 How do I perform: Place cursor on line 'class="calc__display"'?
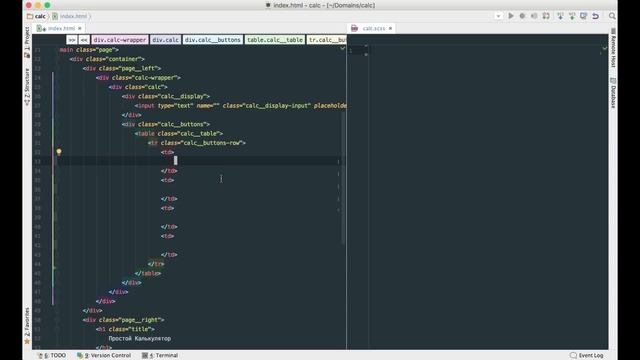tap(166, 96)
